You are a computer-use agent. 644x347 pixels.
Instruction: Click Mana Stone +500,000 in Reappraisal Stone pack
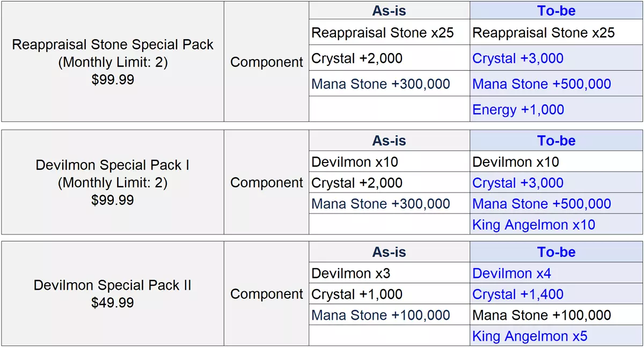[x=541, y=84]
